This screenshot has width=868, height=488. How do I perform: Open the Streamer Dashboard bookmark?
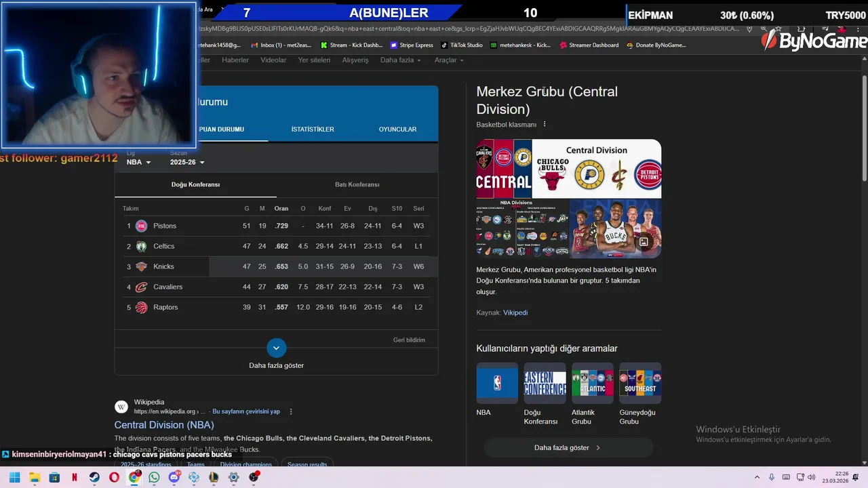tap(589, 45)
